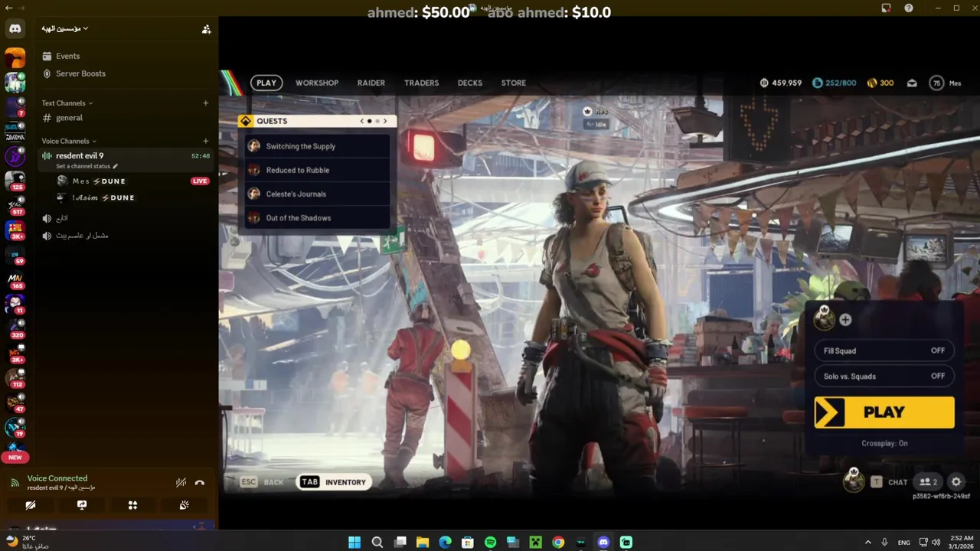Open the Out of the Shadows quest
The width and height of the screenshot is (980, 551).
[318, 218]
